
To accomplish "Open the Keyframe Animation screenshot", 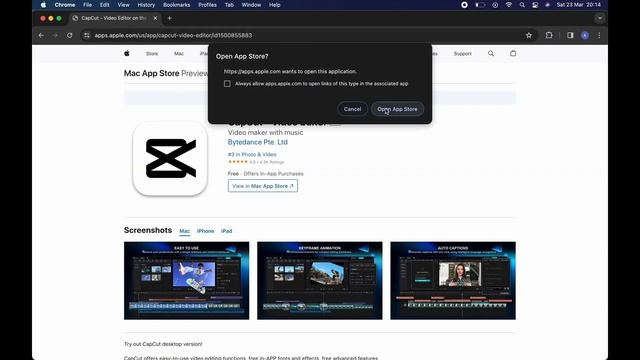I will pos(320,280).
